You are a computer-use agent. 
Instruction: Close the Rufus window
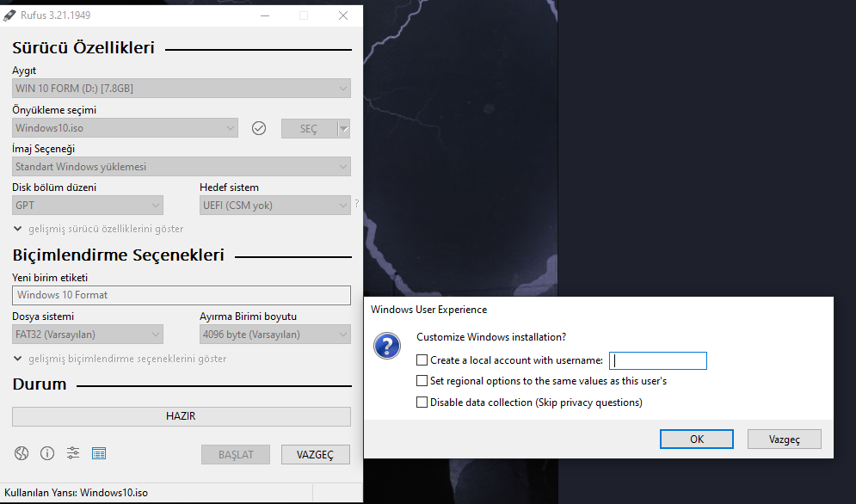point(343,15)
